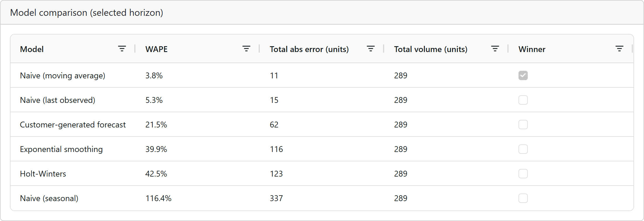Check Winner box for Naive (last observed)
644x221 pixels.
(x=523, y=100)
